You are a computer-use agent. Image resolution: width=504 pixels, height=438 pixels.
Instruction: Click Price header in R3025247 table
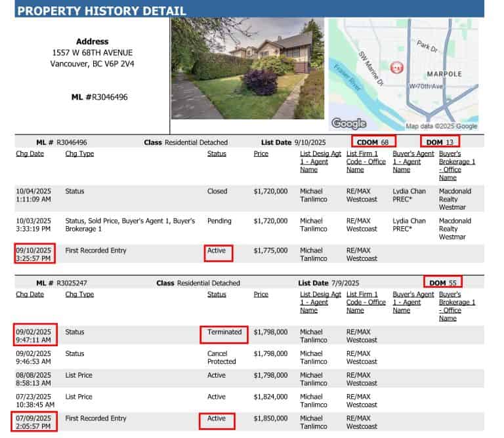261,294
